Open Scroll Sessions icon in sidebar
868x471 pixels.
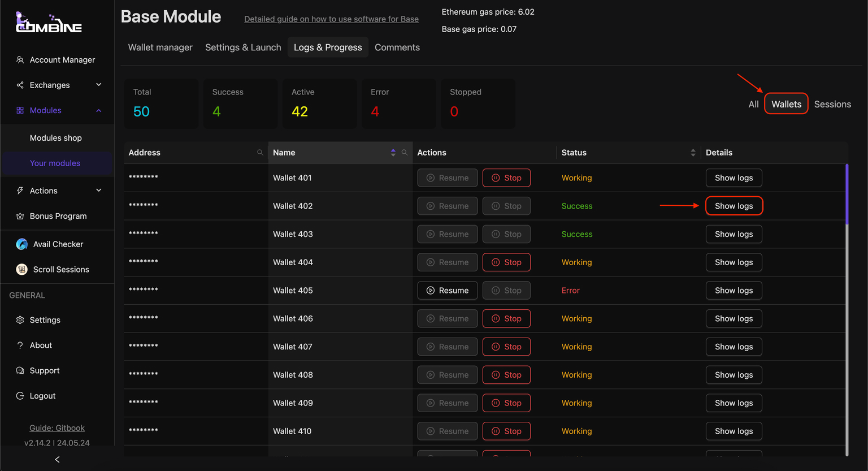(x=22, y=270)
